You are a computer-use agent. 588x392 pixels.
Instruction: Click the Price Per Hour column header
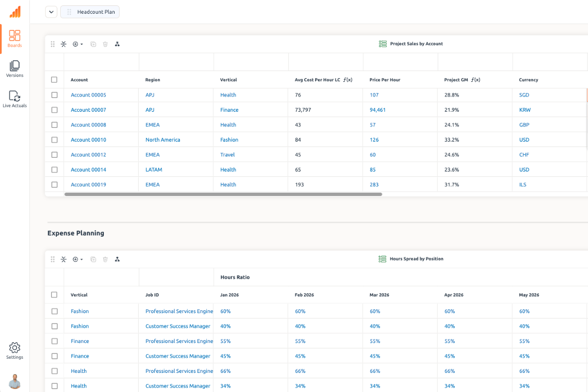385,80
